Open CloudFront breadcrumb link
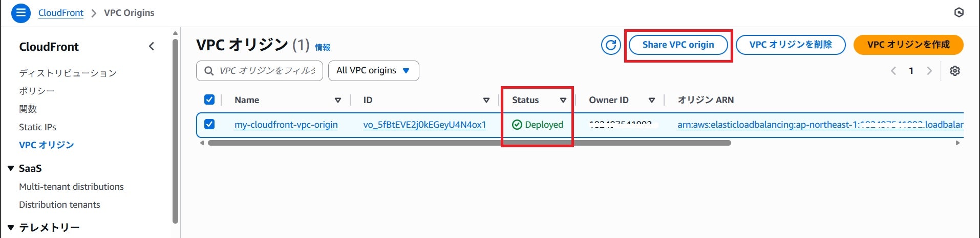 coord(61,13)
